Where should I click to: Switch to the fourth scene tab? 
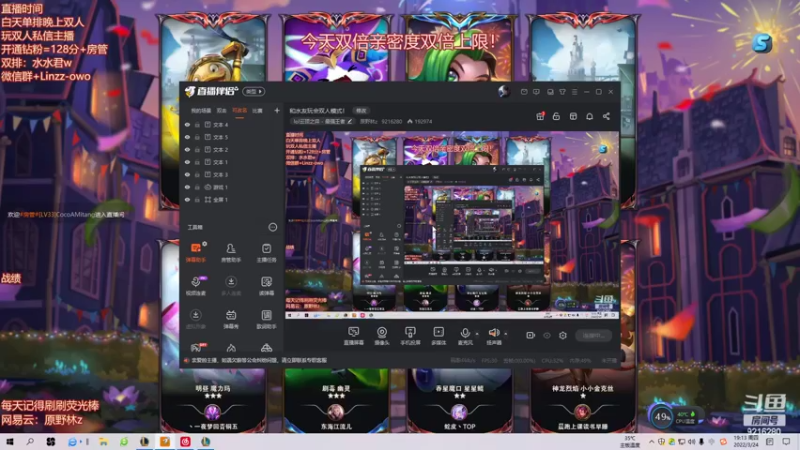257,110
